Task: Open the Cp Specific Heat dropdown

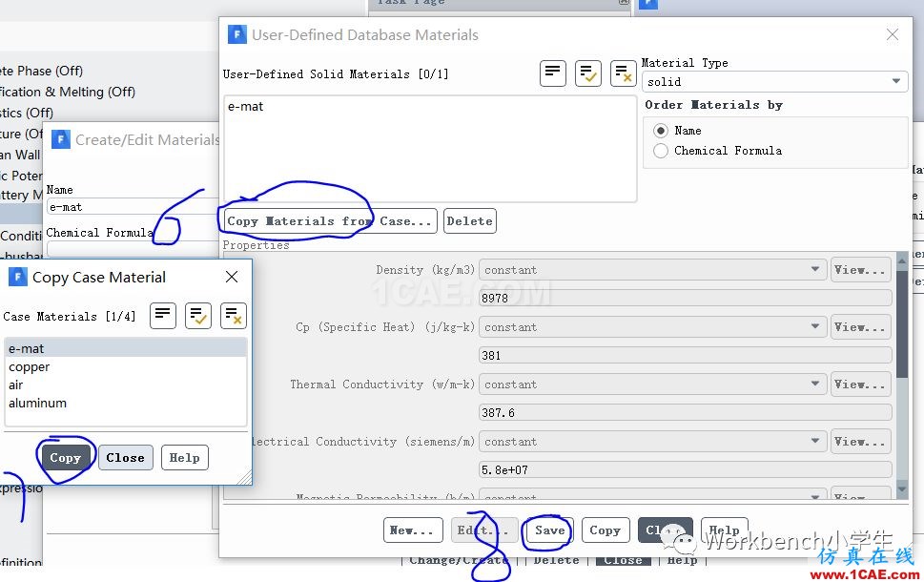Action: coord(652,326)
